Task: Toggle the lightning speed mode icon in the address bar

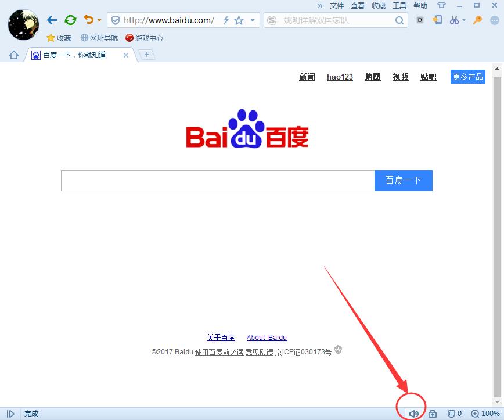Action: point(226,20)
